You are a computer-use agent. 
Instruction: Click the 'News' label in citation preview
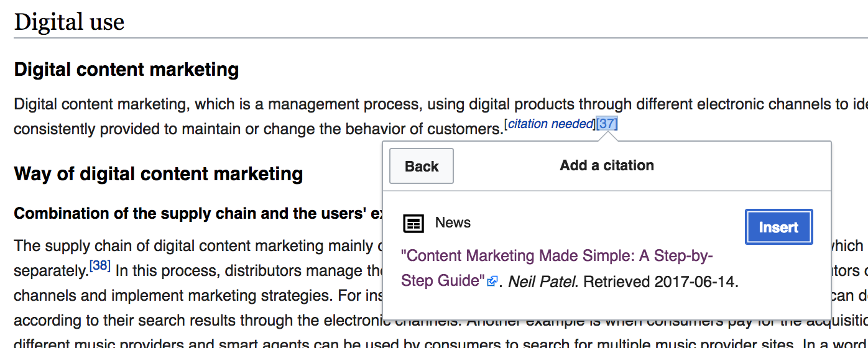(453, 223)
